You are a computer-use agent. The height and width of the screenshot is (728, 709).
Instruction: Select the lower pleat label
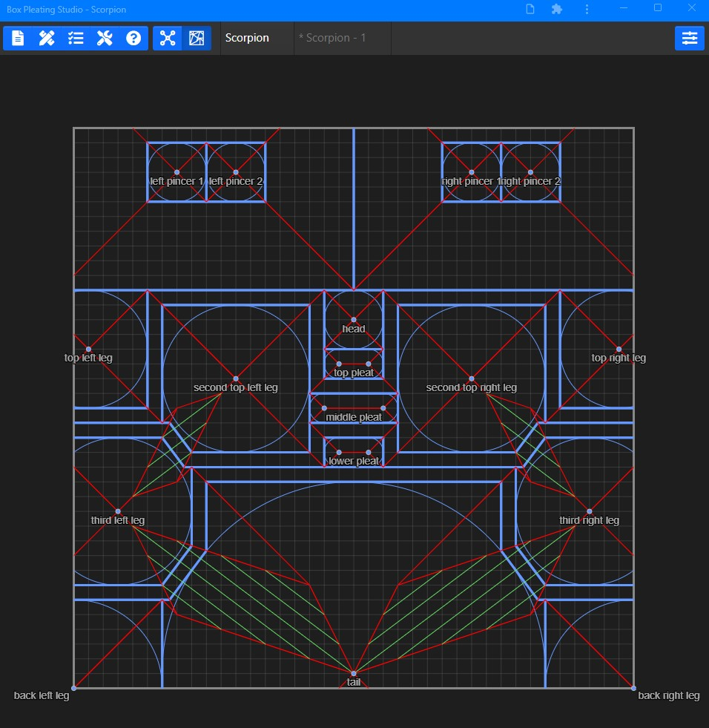pyautogui.click(x=354, y=461)
